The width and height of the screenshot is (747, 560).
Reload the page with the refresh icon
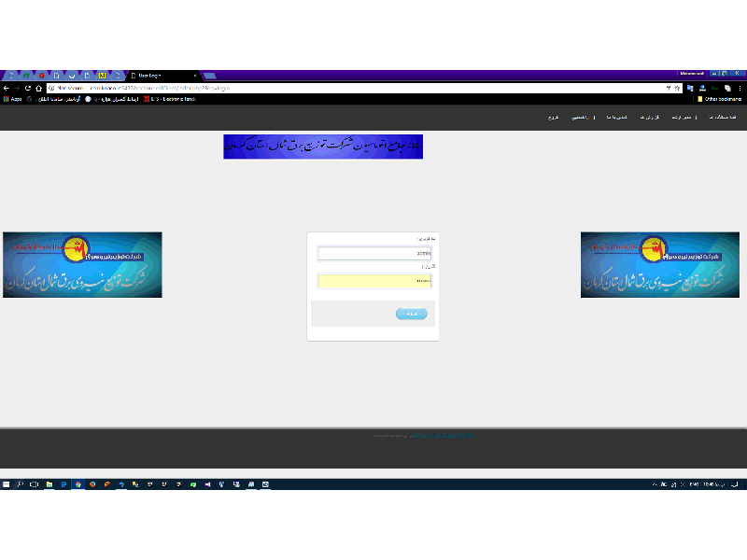(x=27, y=88)
